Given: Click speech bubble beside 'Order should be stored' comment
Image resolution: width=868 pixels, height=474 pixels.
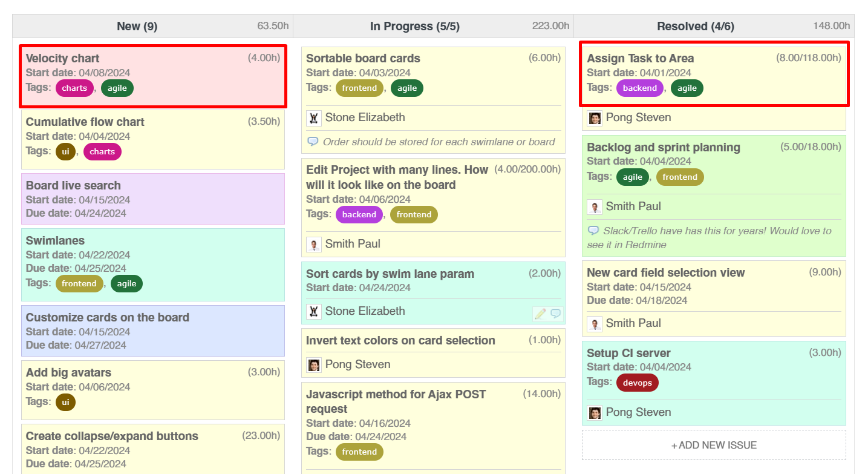Looking at the screenshot, I should click(314, 141).
